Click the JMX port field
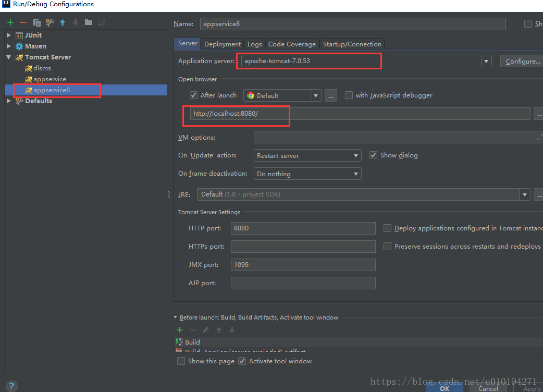Screen dimensions: 543x392 coord(303,265)
